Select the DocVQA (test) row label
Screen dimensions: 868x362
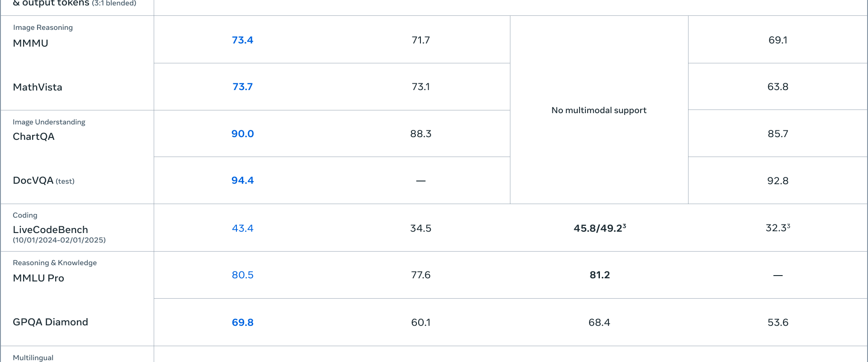coord(43,181)
